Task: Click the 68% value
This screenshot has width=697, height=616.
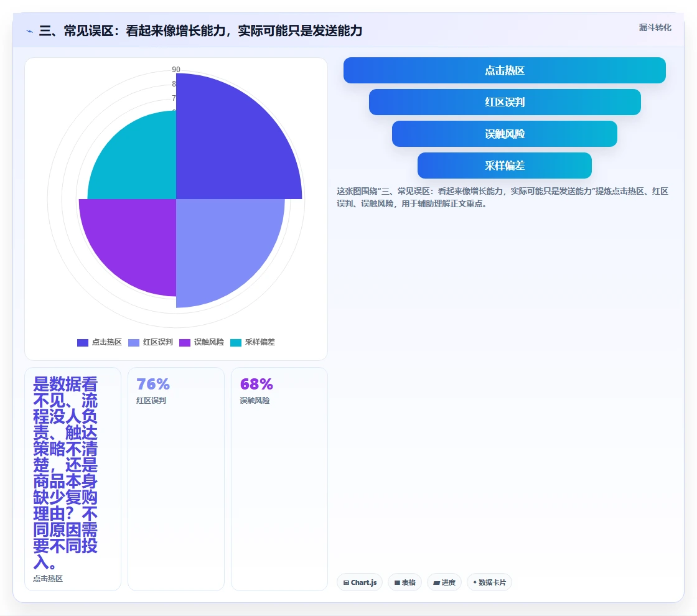Action: point(256,384)
